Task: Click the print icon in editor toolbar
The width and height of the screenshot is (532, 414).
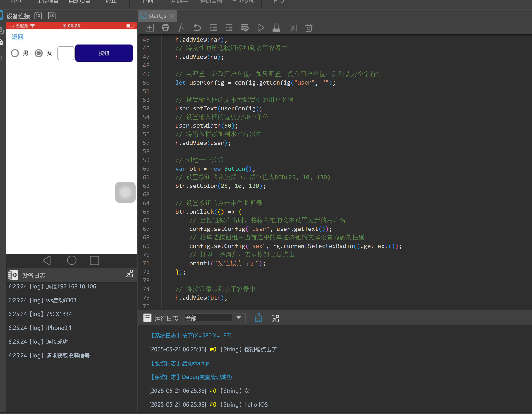Action: point(165,28)
